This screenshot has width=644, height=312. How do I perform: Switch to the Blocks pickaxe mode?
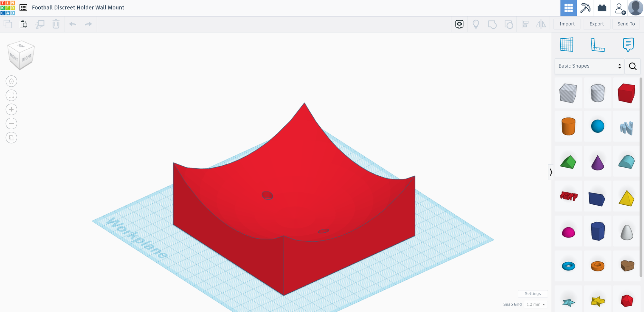pos(585,8)
